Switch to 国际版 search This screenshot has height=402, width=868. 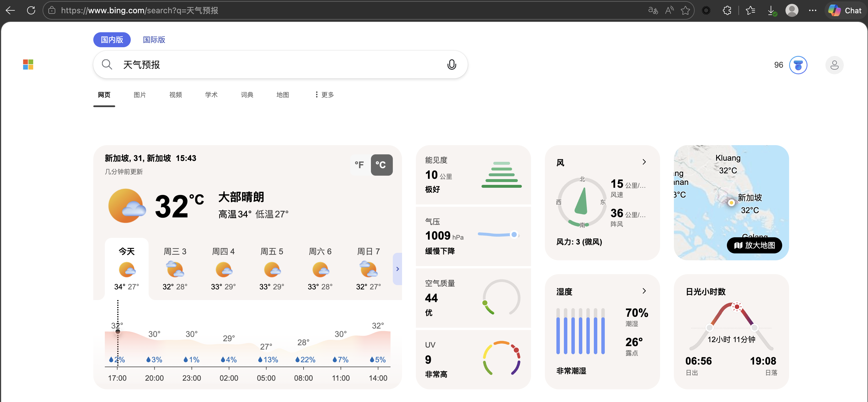tap(154, 40)
